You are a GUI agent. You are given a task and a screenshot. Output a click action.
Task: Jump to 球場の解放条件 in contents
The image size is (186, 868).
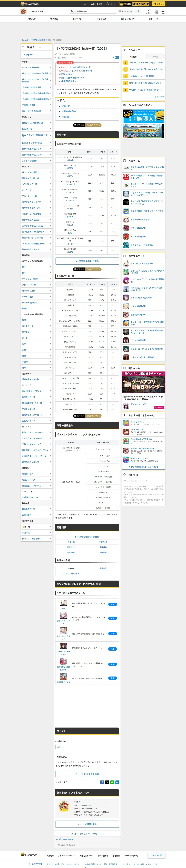coord(69,111)
